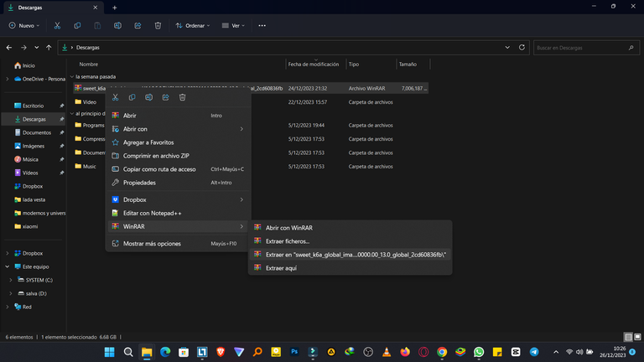Viewport: 644px width, 362px height.
Task: Click the delete trash icon in the context menu
Action: pos(183,97)
